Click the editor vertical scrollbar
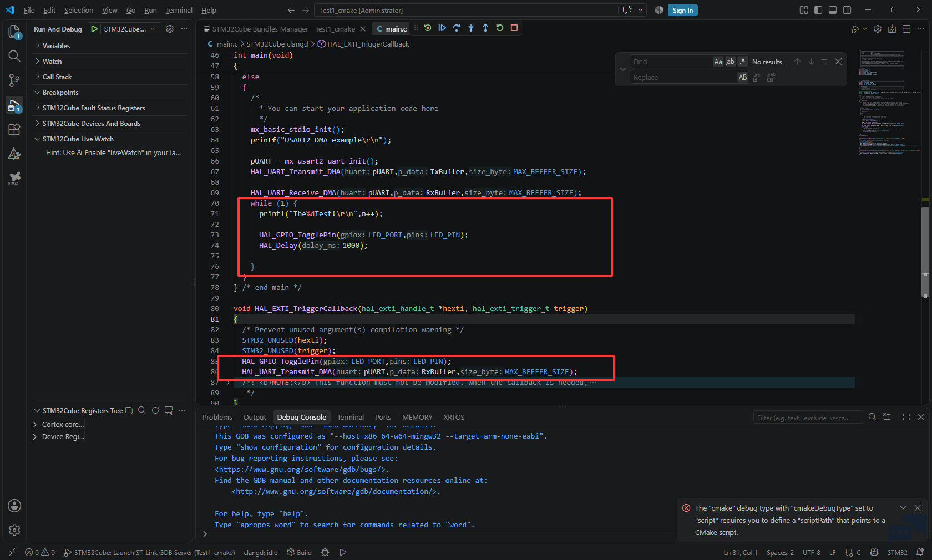Image resolution: width=932 pixels, height=560 pixels. pyautogui.click(x=925, y=252)
